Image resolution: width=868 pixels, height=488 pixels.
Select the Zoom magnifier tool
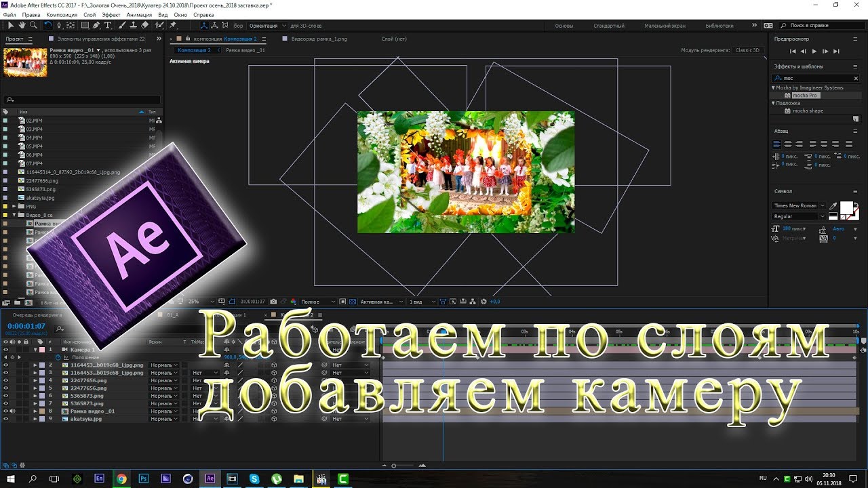click(32, 26)
